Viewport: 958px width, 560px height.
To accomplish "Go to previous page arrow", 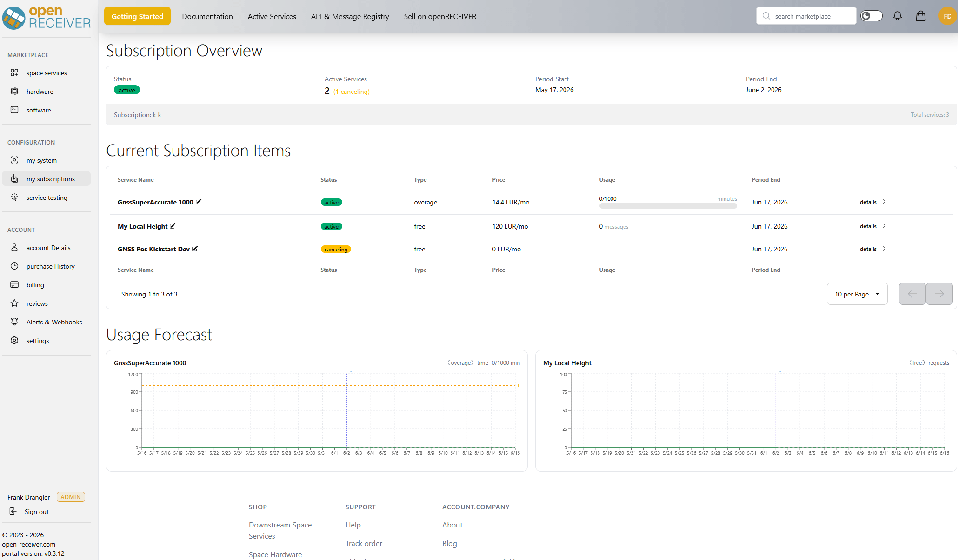I will 912,294.
